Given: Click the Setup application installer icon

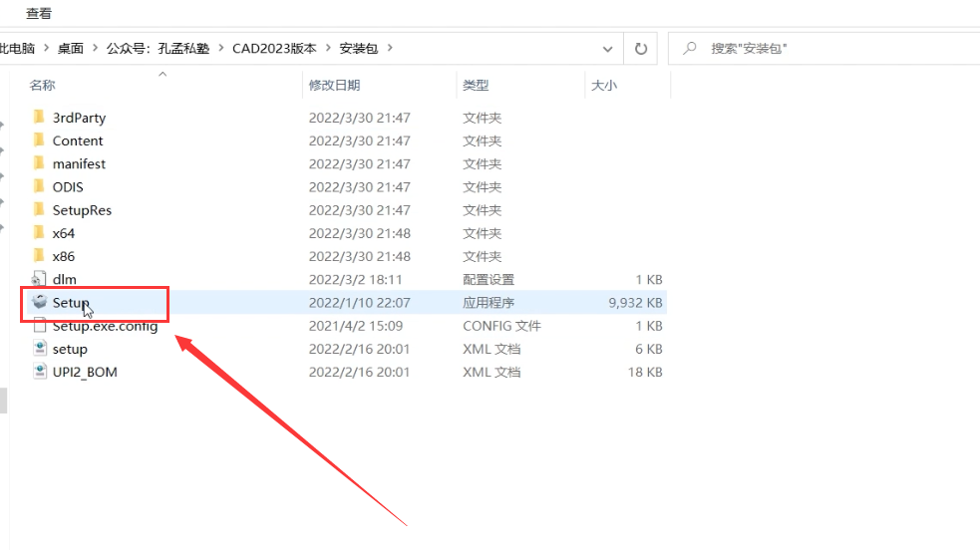Looking at the screenshot, I should [x=39, y=302].
